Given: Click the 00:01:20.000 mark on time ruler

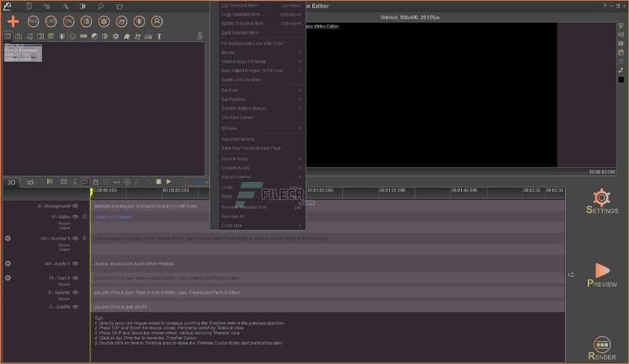Looking at the screenshot, I should tap(392, 190).
